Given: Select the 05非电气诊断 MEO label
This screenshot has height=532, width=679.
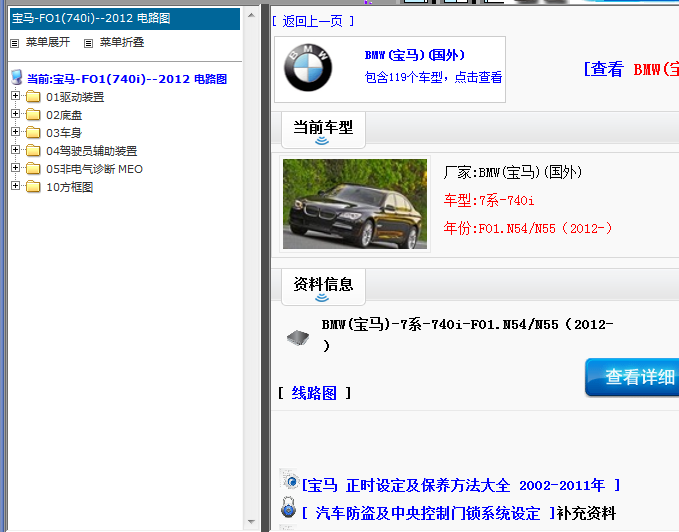Looking at the screenshot, I should click(x=94, y=169).
